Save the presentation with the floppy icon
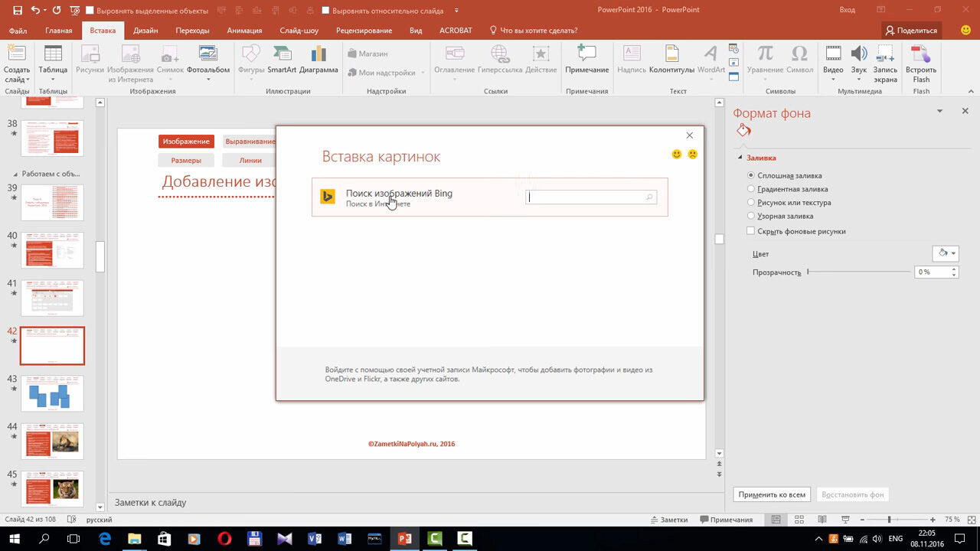Viewport: 980px width, 551px height. [18, 11]
